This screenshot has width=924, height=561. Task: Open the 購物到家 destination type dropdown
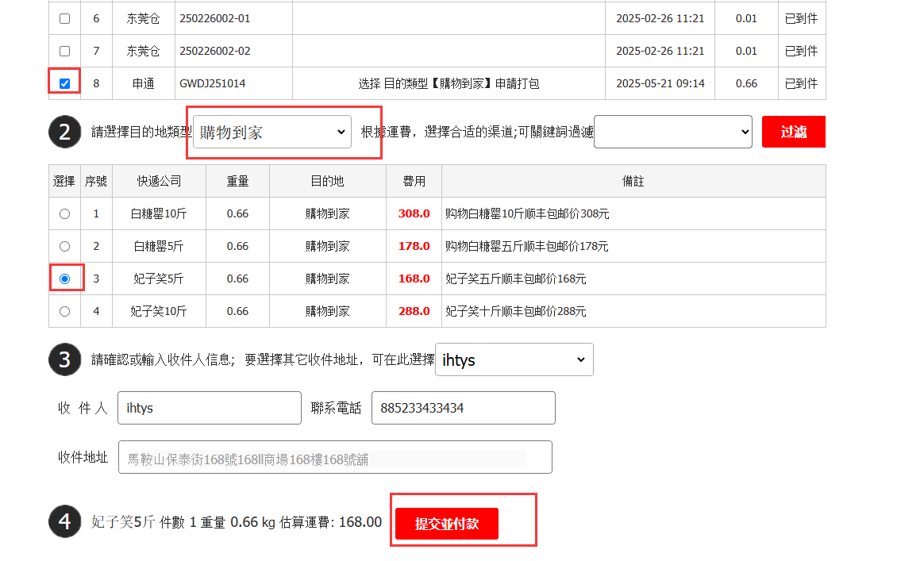click(272, 132)
